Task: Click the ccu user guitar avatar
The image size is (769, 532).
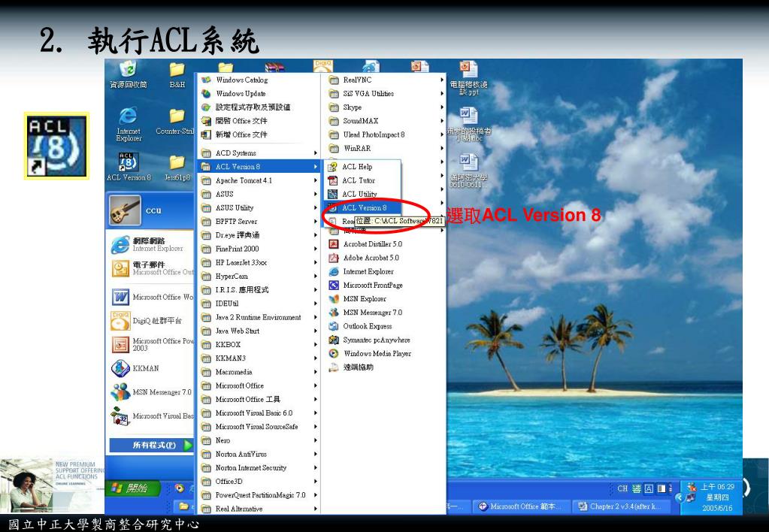Action: coord(125,210)
